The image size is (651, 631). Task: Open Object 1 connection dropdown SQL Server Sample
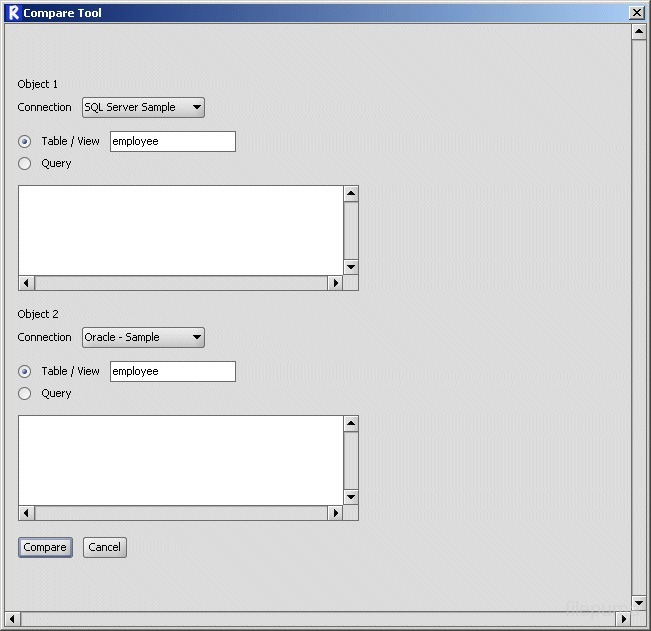tap(143, 108)
